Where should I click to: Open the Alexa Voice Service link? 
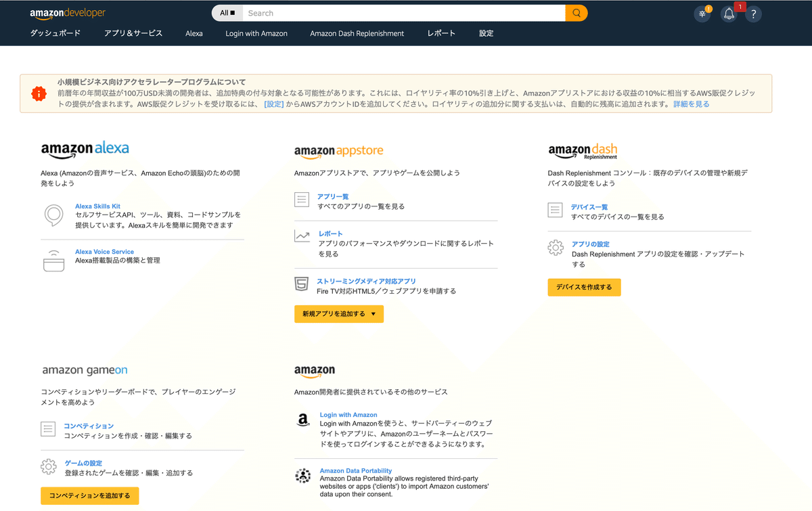[104, 252]
